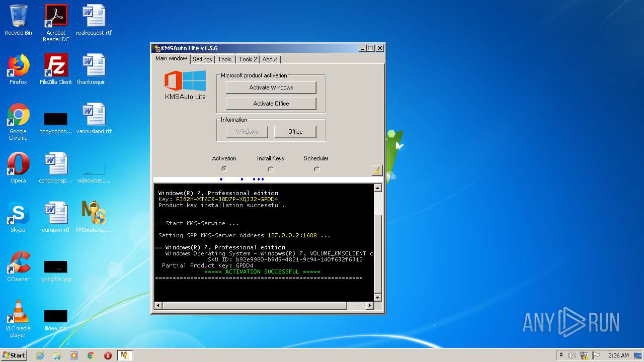Click the Activate Office button
This screenshot has height=362, width=644.
point(271,104)
